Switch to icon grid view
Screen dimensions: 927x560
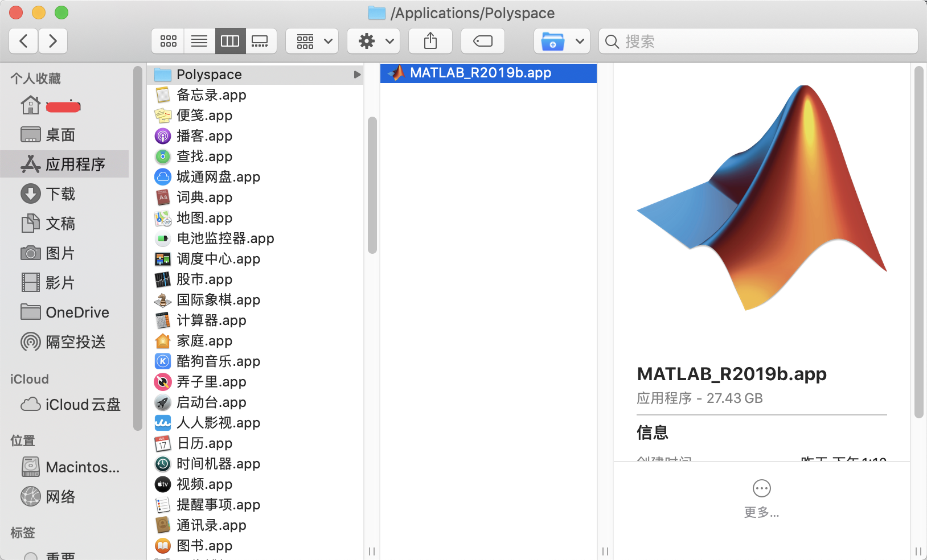click(168, 41)
